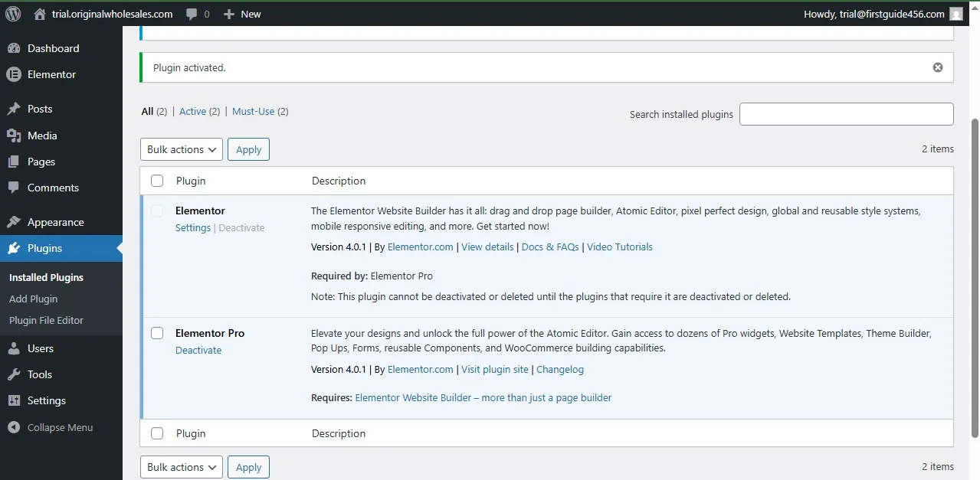Switch to the Active plugins filter
Image resolution: width=980 pixels, height=480 pixels.
[x=192, y=111]
